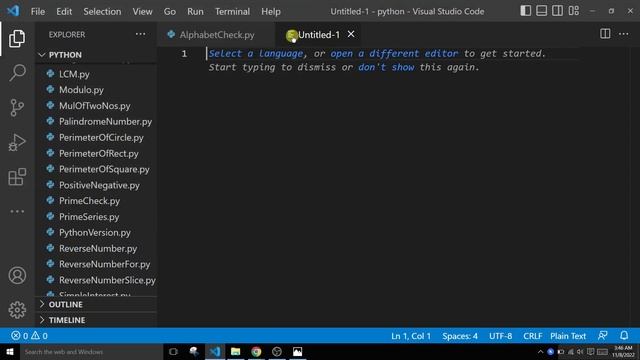
Task: Change indentation Spaces: 4
Action: tap(460, 336)
